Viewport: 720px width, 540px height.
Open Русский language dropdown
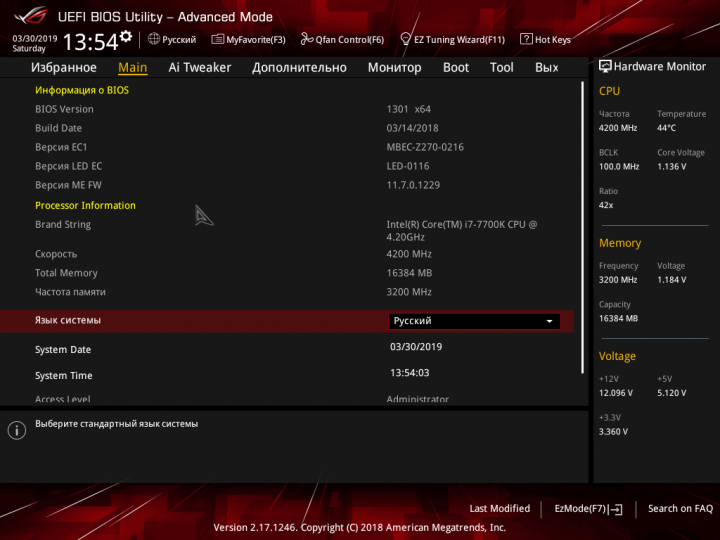coord(474,321)
